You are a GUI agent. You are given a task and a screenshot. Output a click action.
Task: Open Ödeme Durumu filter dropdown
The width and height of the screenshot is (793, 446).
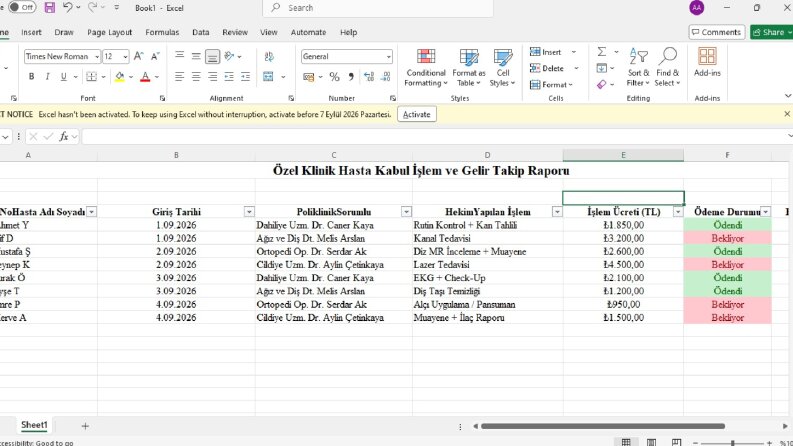point(766,212)
